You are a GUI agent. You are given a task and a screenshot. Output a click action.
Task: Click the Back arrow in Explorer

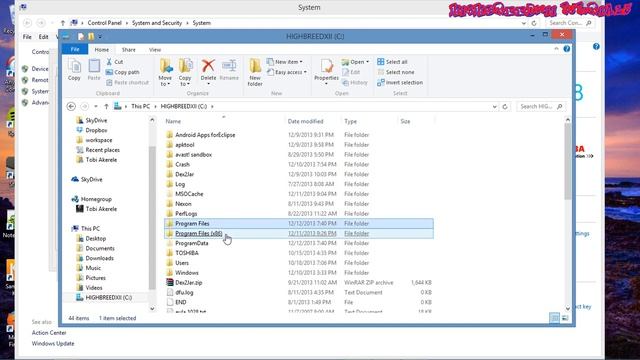coord(71,107)
